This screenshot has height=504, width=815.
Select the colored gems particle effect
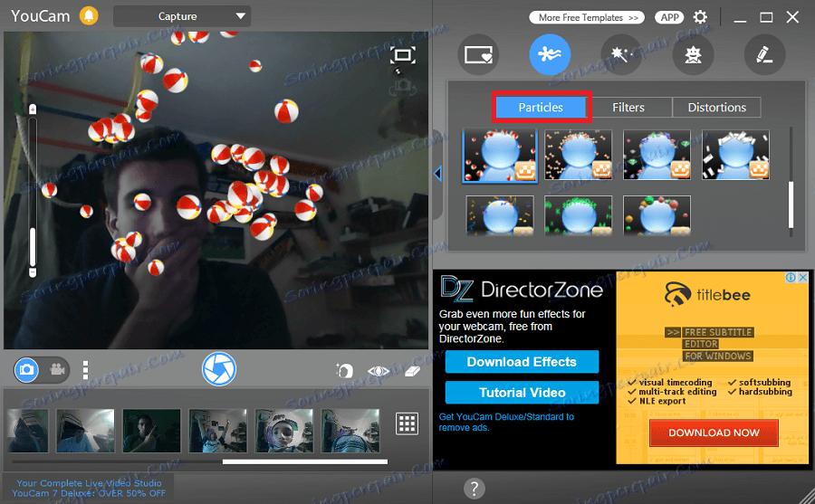tap(657, 155)
